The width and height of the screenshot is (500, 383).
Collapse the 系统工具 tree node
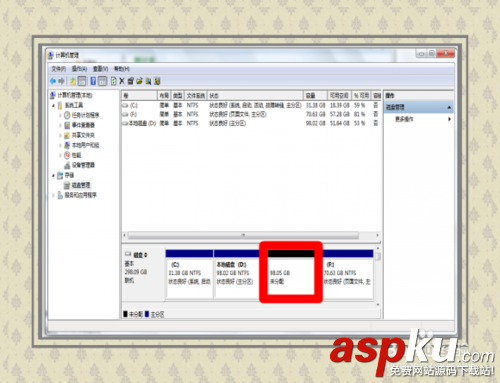[53, 106]
